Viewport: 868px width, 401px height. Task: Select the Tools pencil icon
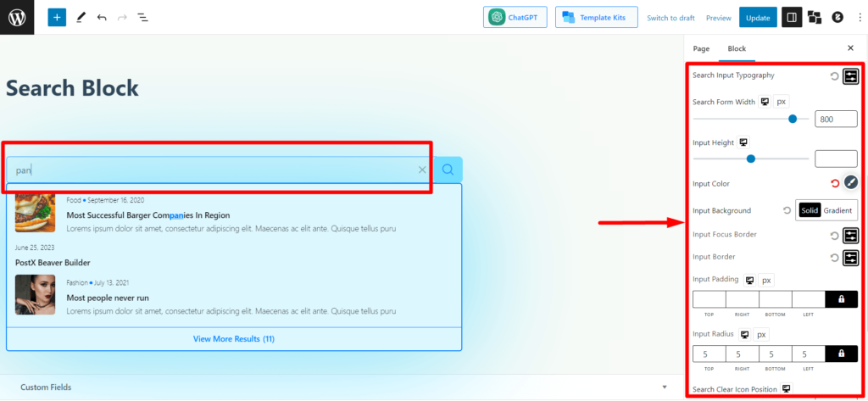tap(81, 17)
